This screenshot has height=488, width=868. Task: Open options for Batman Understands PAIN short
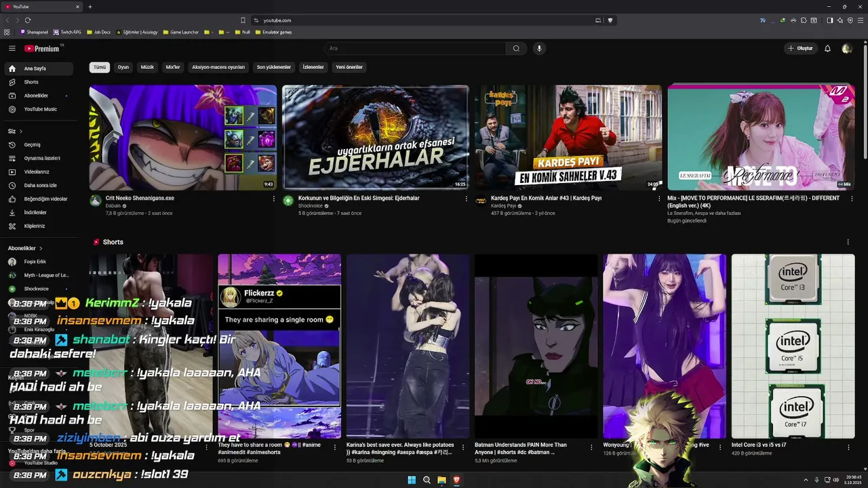[x=591, y=447]
